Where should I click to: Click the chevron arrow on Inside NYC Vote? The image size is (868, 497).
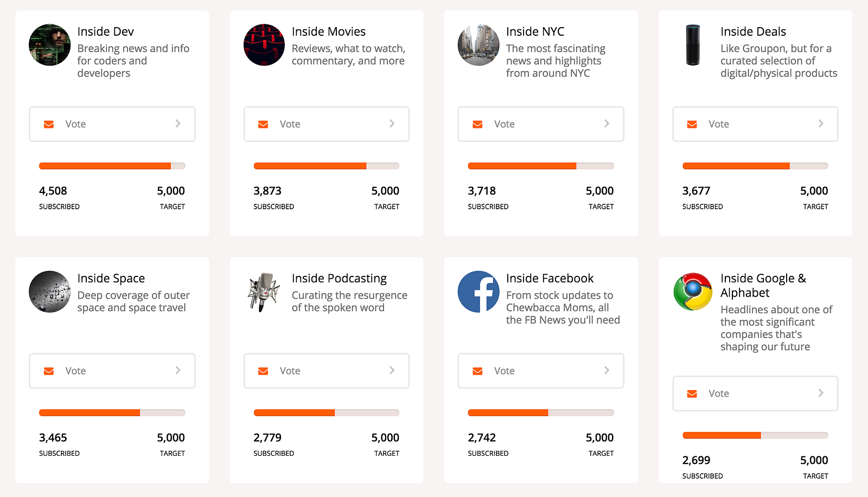(607, 124)
